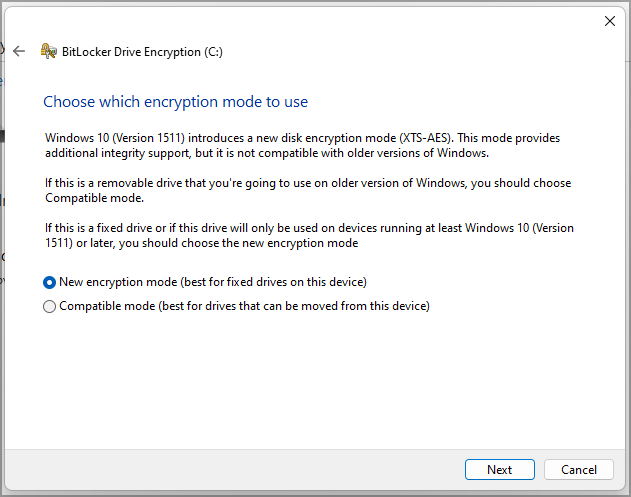631x497 pixels.
Task: Click the 'Choose which encryption mode to use' heading
Action: click(175, 102)
